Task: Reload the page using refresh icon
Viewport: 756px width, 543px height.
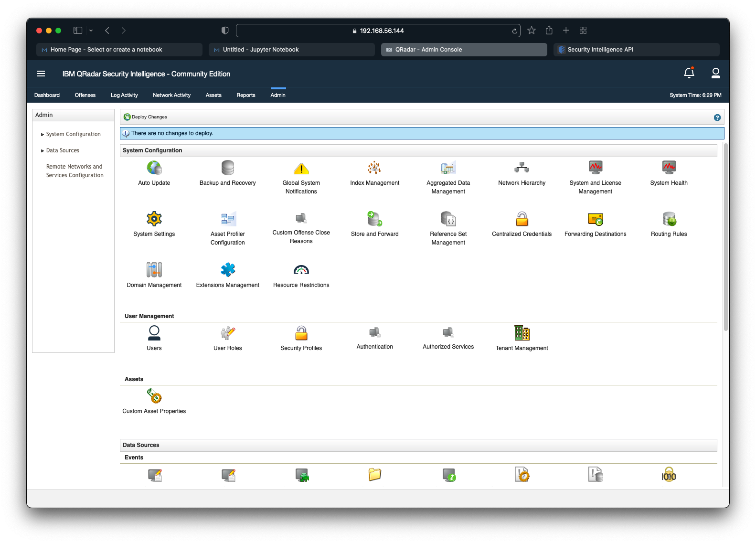Action: tap(514, 31)
